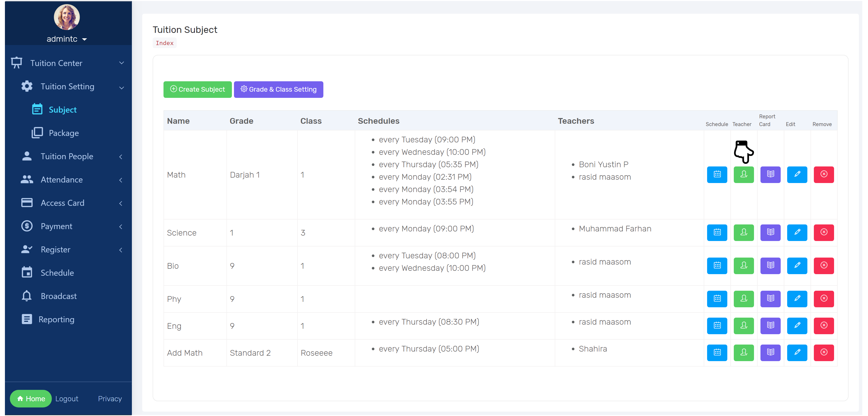Viewport: 868px width, 416px height.
Task: Open Report Card button for Math row
Action: click(770, 174)
